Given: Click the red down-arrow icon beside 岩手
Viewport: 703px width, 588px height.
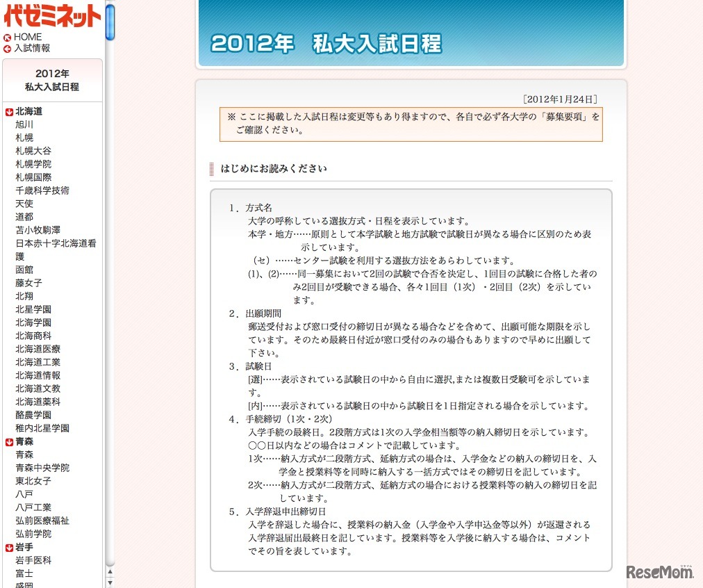Looking at the screenshot, I should 10,548.
